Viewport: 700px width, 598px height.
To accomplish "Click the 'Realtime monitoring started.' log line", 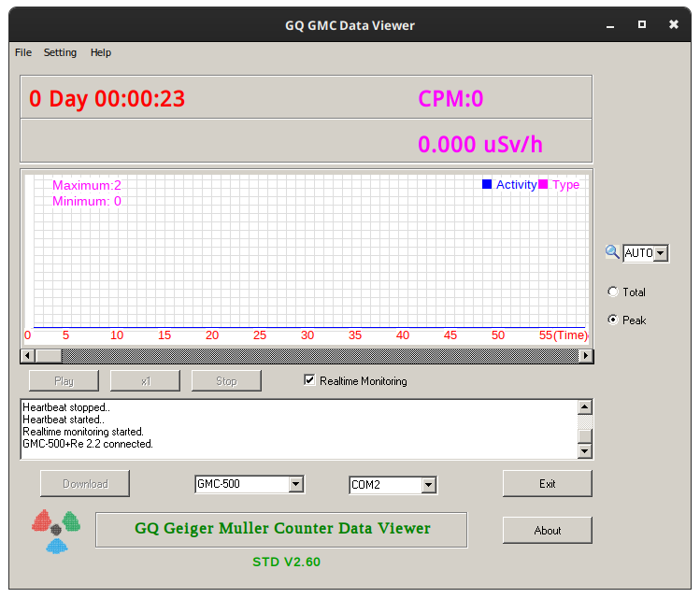I will click(83, 432).
